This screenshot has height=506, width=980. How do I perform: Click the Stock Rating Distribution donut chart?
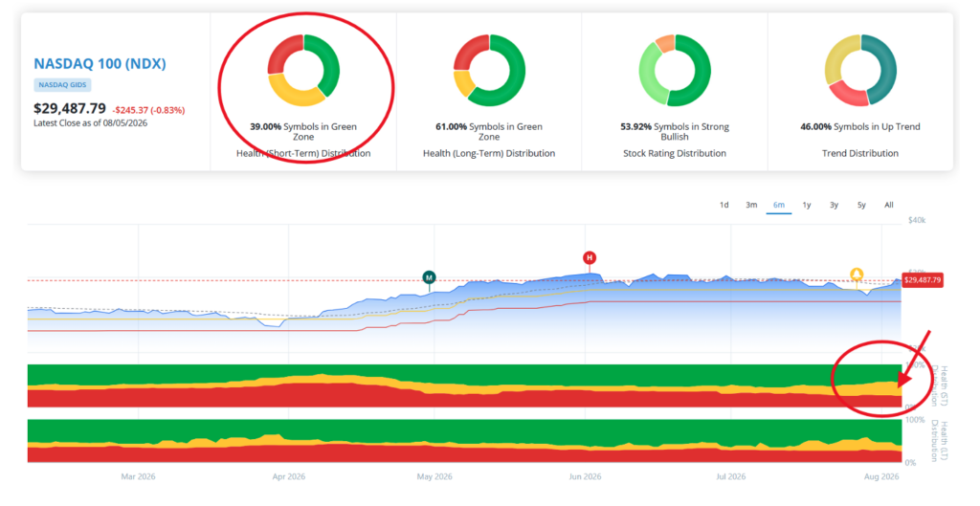(x=675, y=70)
